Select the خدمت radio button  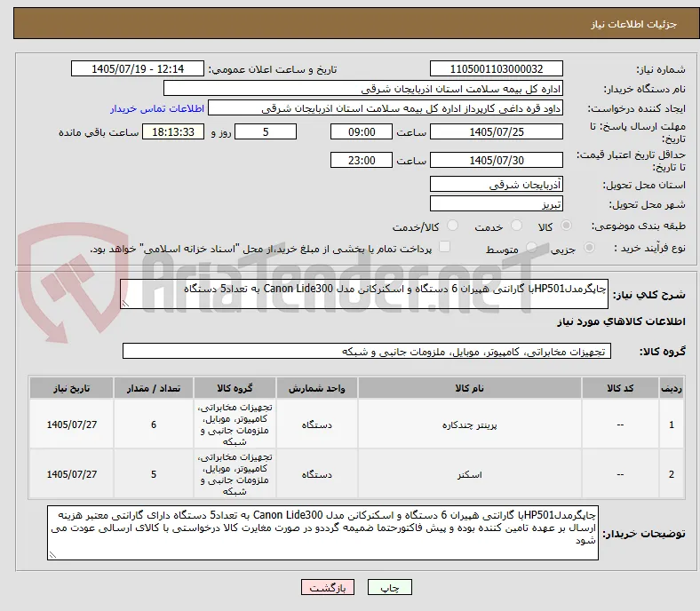[516, 226]
